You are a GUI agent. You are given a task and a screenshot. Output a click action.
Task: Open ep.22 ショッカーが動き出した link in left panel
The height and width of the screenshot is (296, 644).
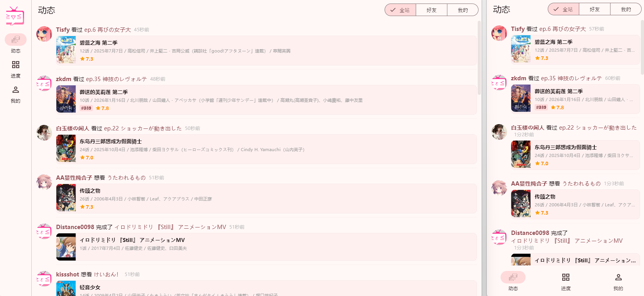(x=143, y=128)
